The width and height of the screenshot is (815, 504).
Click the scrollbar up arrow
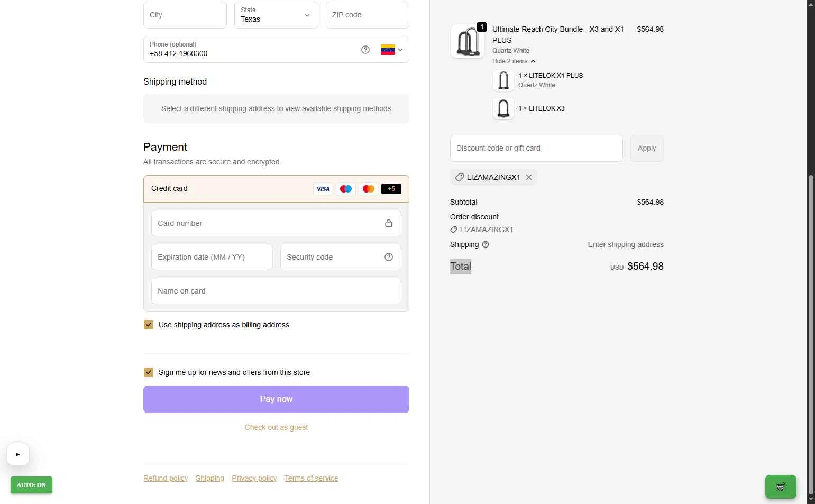click(x=811, y=4)
